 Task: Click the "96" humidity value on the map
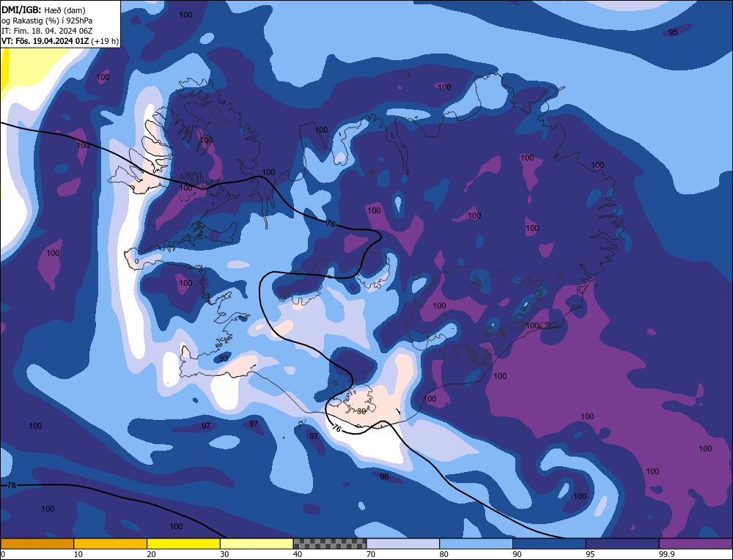pyautogui.click(x=384, y=476)
